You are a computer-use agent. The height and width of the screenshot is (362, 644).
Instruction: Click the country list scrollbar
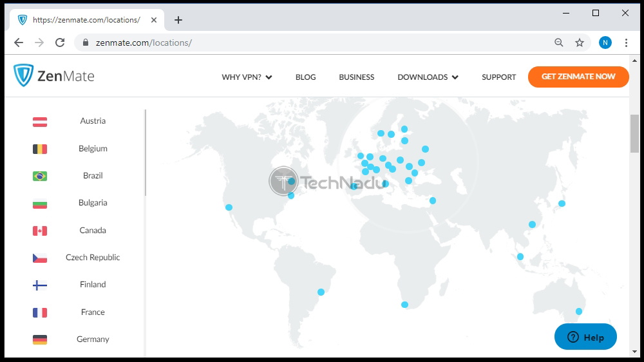(x=146, y=153)
